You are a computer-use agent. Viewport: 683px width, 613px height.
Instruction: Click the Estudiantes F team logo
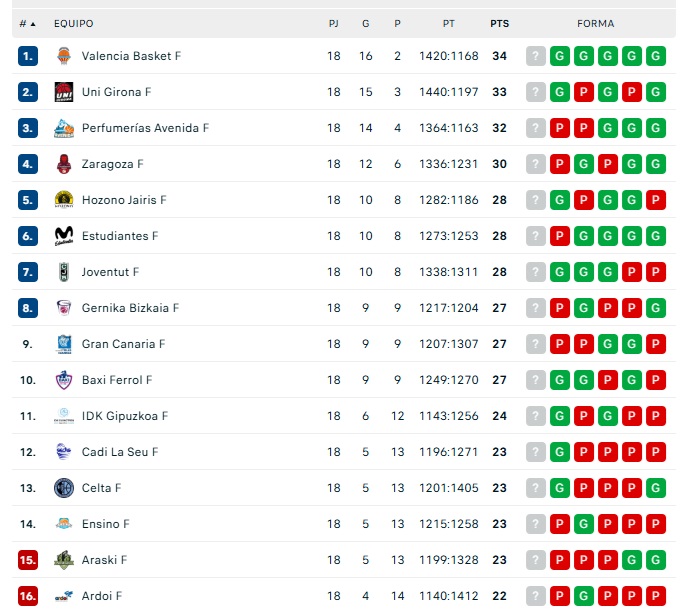tap(64, 236)
